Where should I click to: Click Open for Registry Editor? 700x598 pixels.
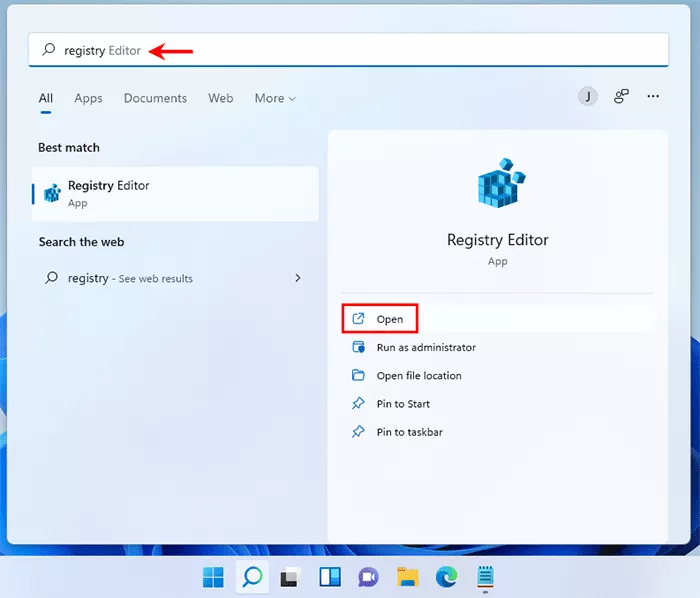coord(389,319)
